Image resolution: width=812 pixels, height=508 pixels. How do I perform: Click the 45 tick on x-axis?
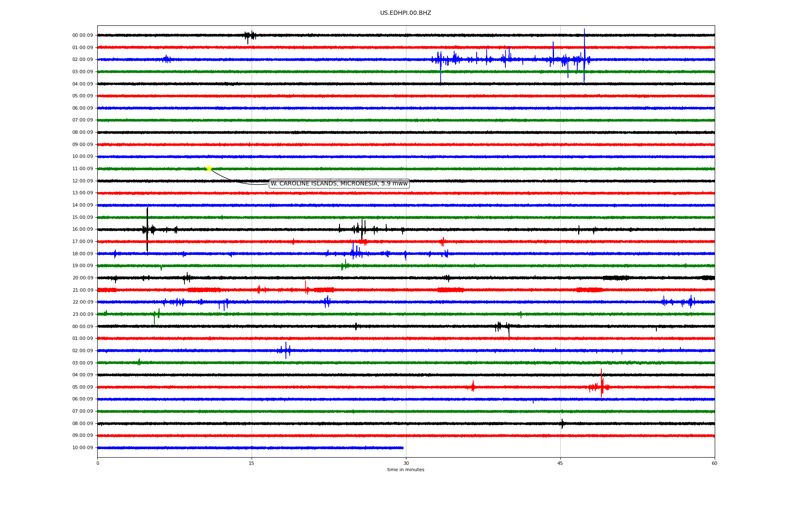click(560, 463)
